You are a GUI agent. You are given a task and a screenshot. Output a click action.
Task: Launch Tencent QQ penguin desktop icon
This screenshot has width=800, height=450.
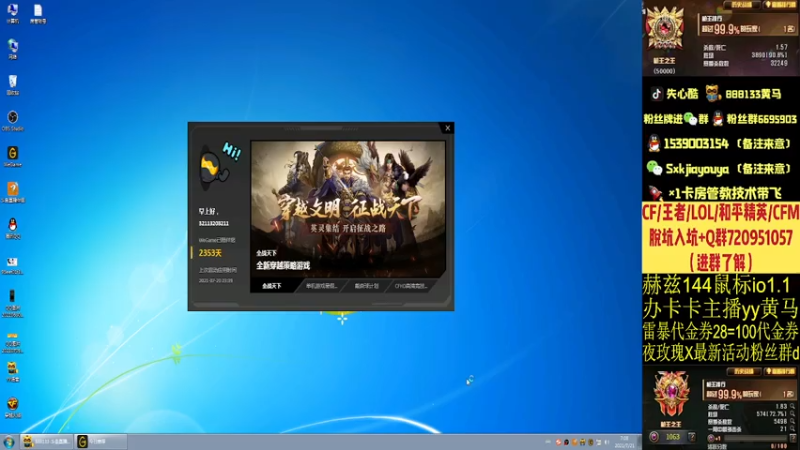coord(13,227)
